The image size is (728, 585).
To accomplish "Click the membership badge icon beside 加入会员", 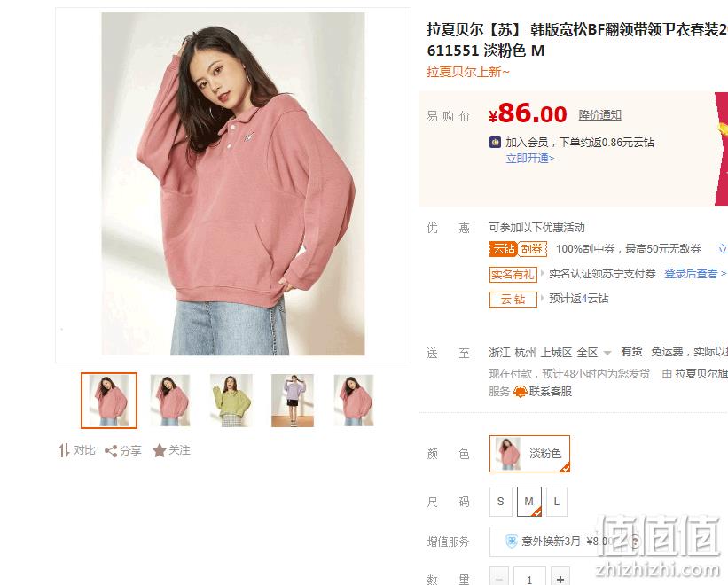I will 495,142.
